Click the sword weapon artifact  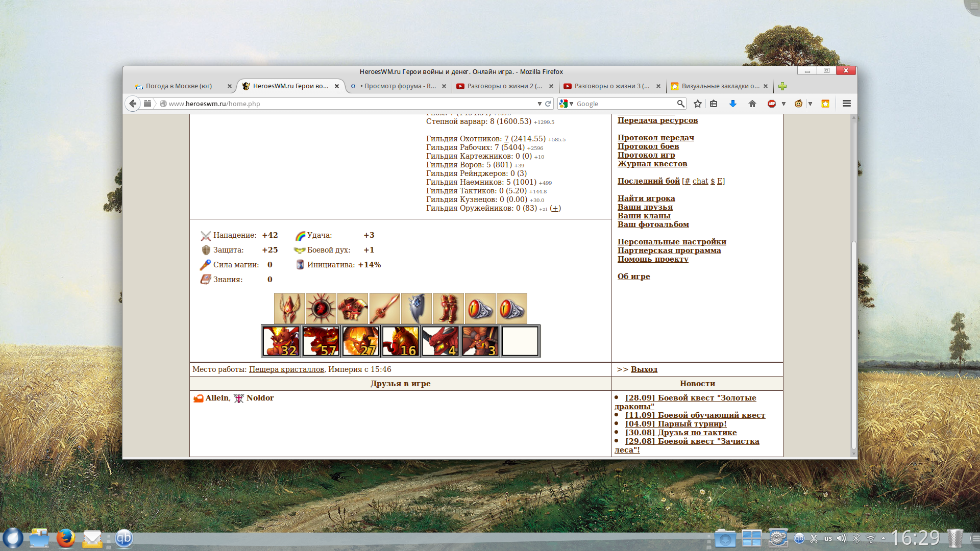pyautogui.click(x=385, y=308)
